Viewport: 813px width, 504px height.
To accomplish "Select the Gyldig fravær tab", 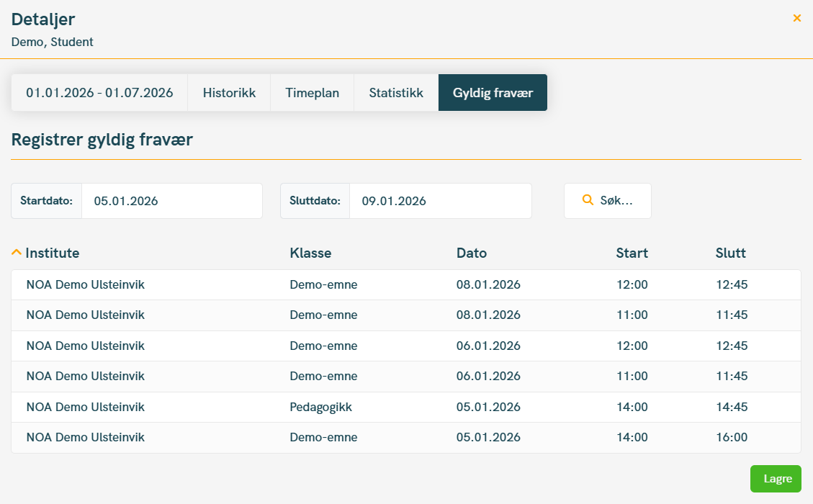I will point(493,93).
